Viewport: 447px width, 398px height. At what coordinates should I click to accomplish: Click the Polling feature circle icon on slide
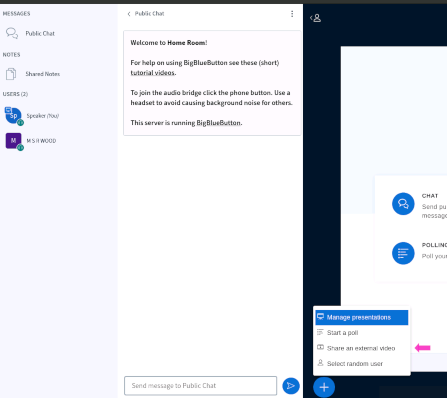(x=403, y=253)
